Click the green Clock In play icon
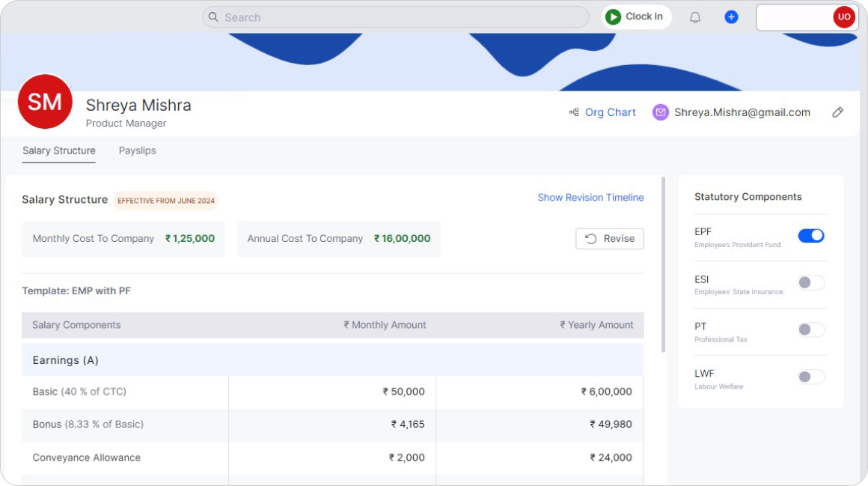 pyautogui.click(x=614, y=16)
